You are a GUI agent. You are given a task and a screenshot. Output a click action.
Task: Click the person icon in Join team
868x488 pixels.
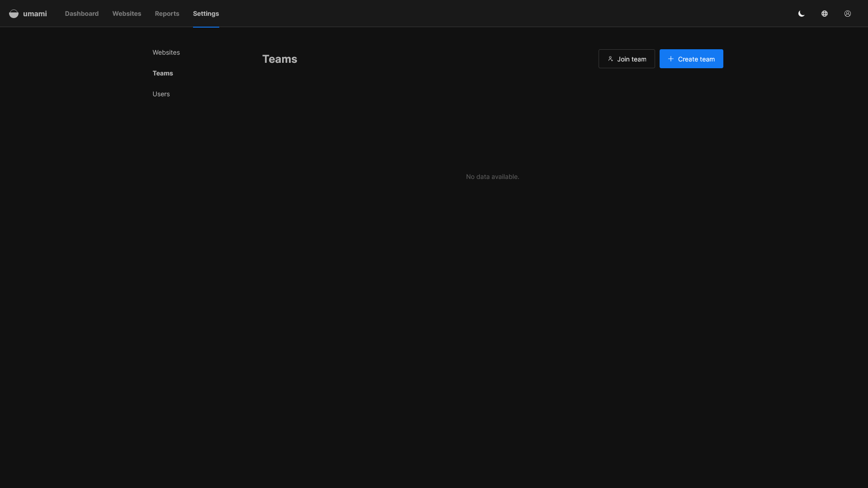pos(610,59)
